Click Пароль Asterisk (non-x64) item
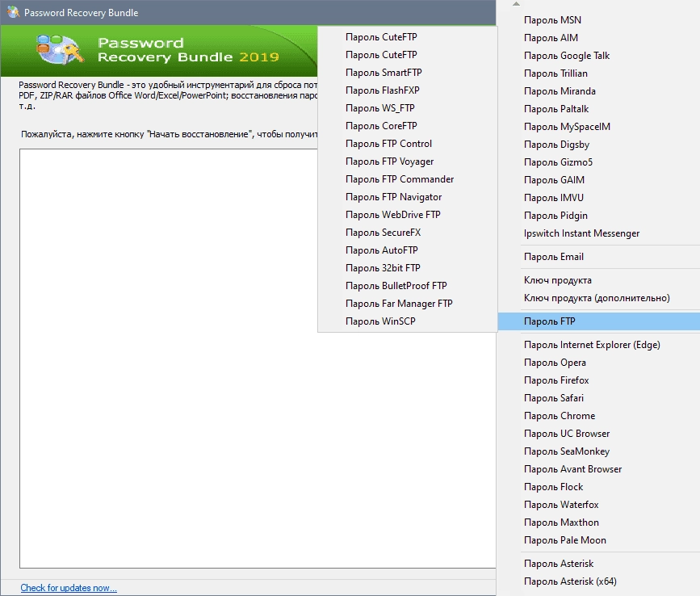This screenshot has height=596, width=700. click(598, 564)
